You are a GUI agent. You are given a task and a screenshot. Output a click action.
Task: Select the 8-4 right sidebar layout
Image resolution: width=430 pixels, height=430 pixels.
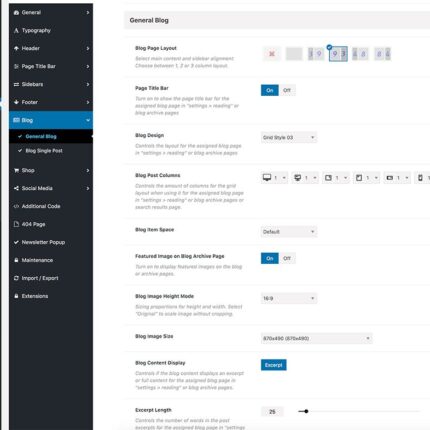[382, 54]
